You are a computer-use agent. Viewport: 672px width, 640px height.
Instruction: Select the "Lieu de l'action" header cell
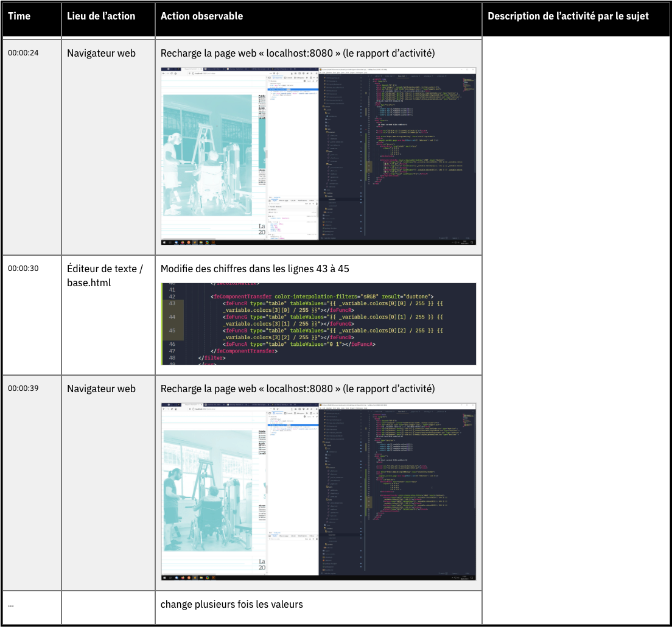click(101, 16)
